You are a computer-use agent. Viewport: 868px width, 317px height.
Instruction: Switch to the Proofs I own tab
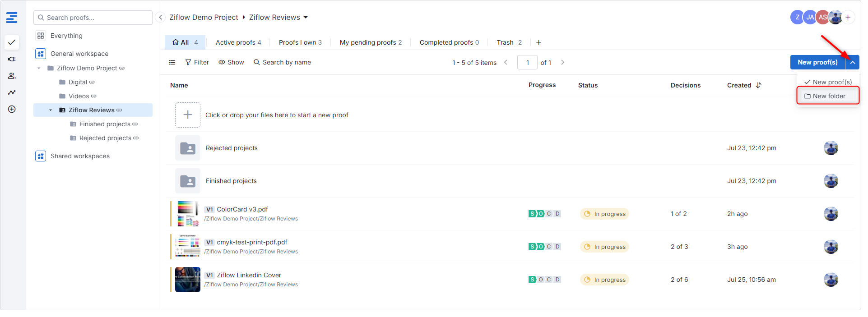point(300,42)
